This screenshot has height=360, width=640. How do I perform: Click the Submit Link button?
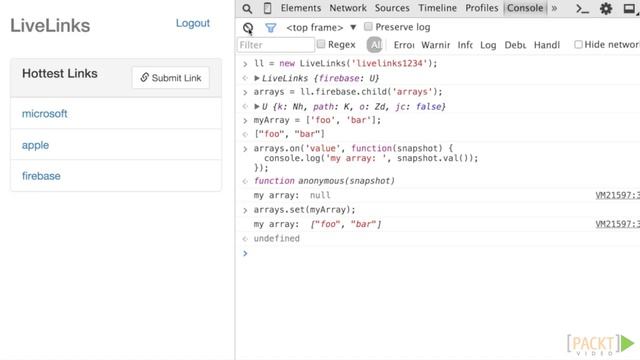click(x=171, y=78)
